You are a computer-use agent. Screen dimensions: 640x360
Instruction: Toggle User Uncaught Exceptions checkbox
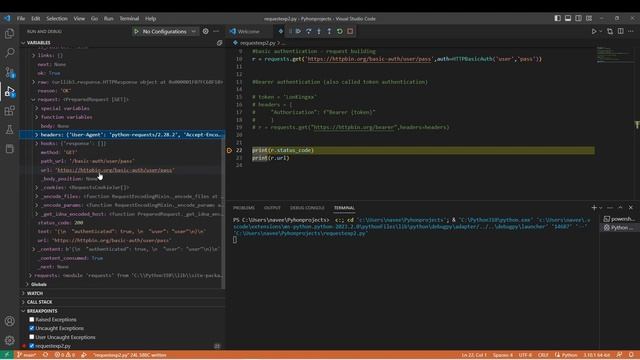(x=31, y=337)
